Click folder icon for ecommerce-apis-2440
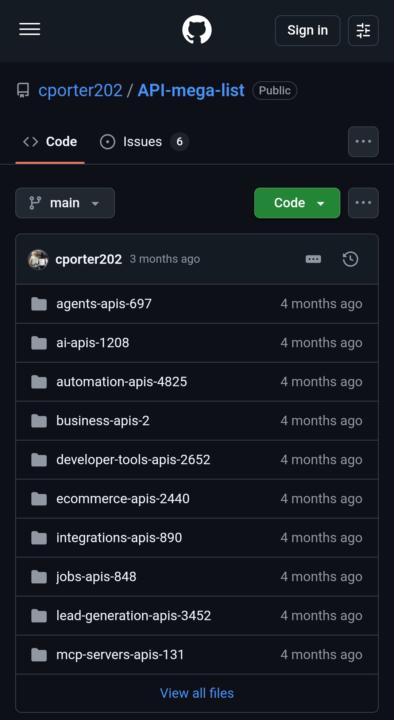 coord(39,499)
